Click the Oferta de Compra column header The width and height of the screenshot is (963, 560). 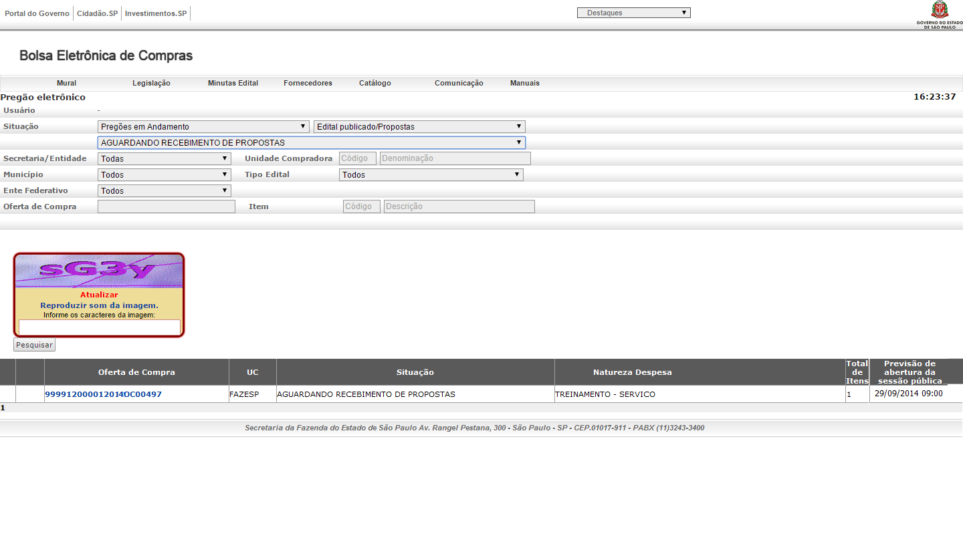coord(136,372)
